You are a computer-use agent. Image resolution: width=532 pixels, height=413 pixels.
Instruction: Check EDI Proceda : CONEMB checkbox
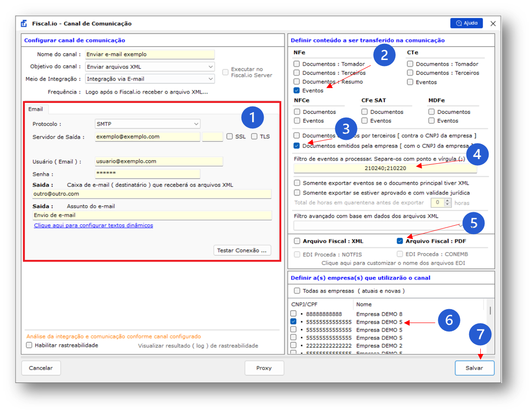click(399, 254)
